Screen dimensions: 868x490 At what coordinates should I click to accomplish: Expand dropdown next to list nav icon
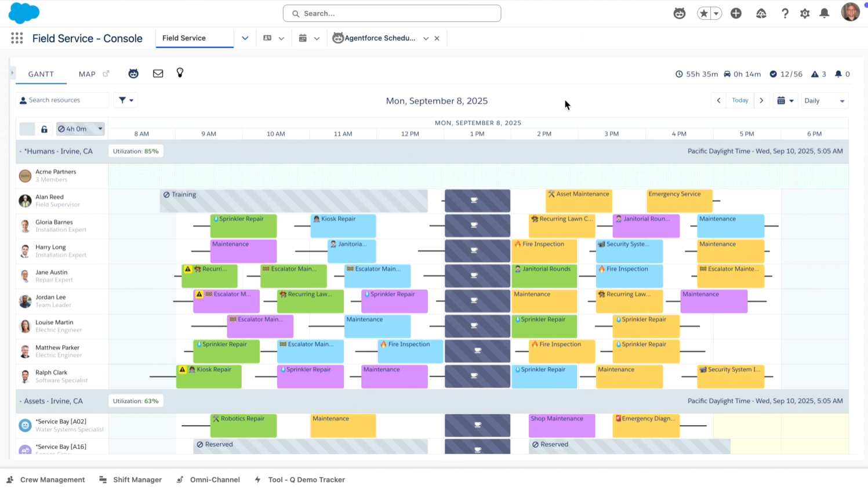[x=281, y=38]
